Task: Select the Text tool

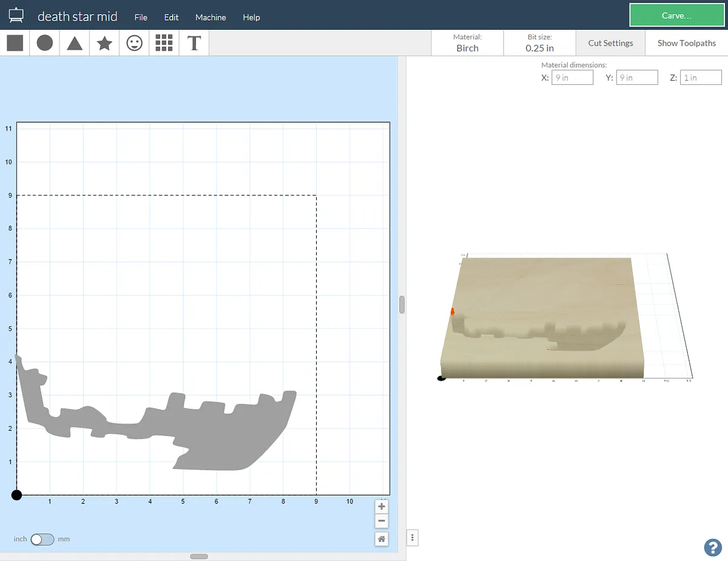Action: (194, 43)
